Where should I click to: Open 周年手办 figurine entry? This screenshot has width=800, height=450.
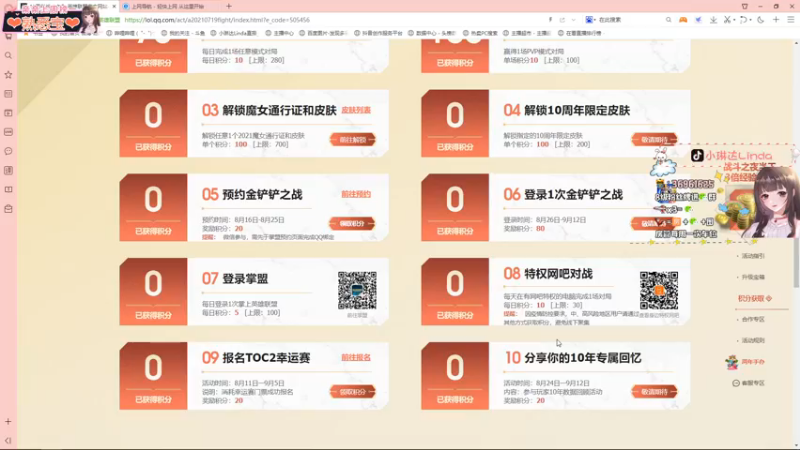(745, 362)
